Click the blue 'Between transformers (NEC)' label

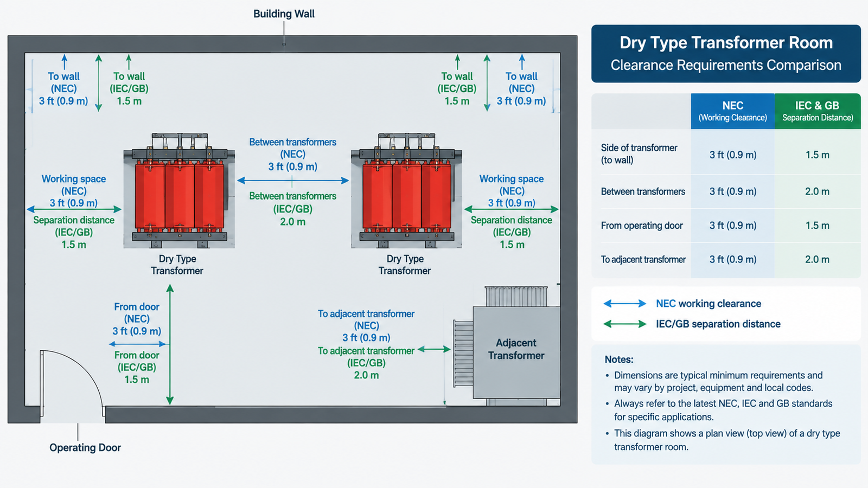(x=293, y=155)
